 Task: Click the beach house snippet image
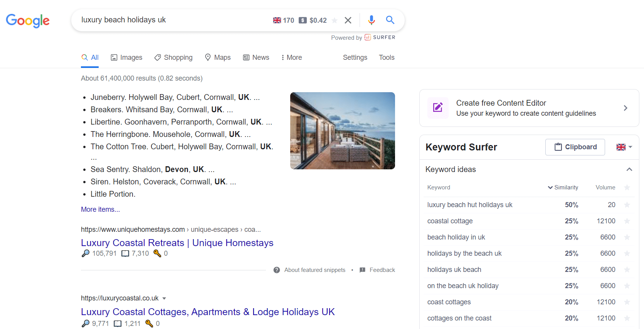pyautogui.click(x=343, y=131)
